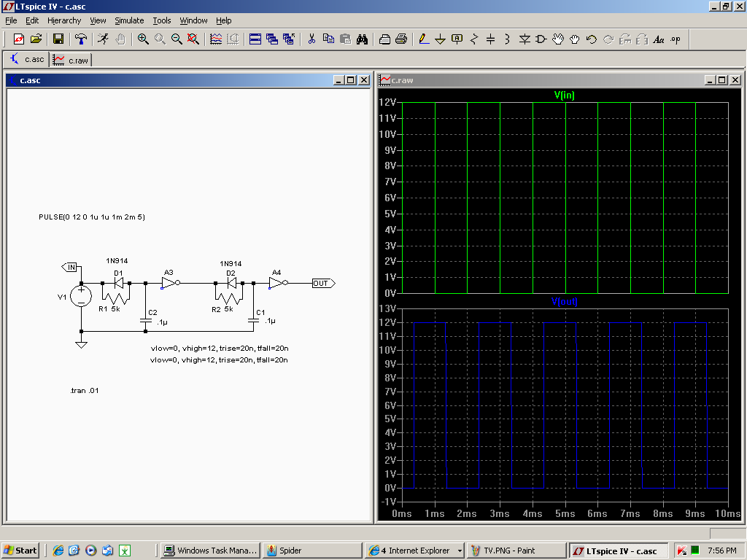This screenshot has height=560, width=747.
Task: Select the draw wire pencil tool
Action: [424, 39]
